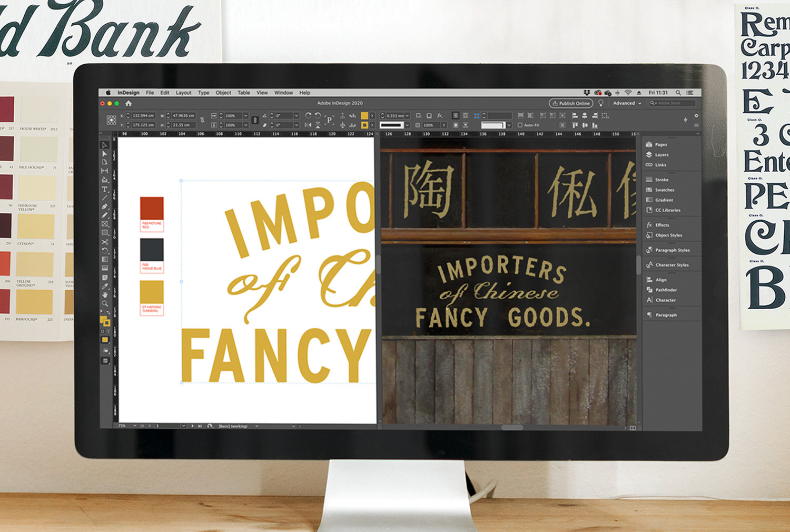Enable the Auto-Fit checkbox
Image resolution: width=790 pixels, height=532 pixels.
pos(520,125)
